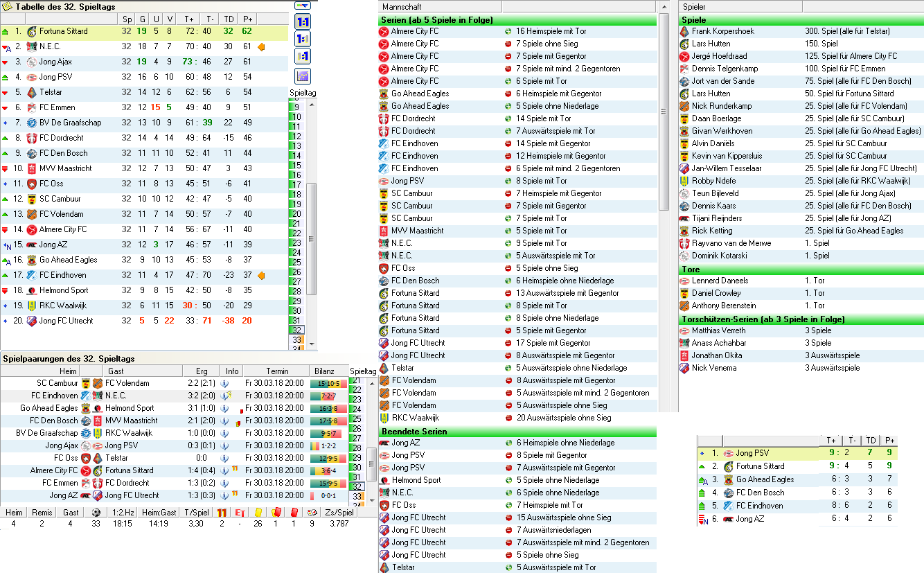Open info icon for FC Oss vs Telstar

point(224,458)
